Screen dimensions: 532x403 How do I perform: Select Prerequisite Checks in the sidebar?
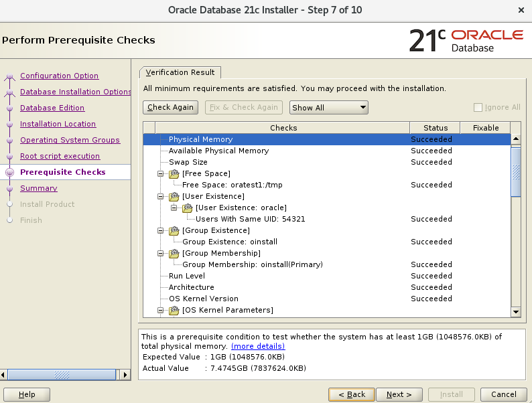point(63,172)
